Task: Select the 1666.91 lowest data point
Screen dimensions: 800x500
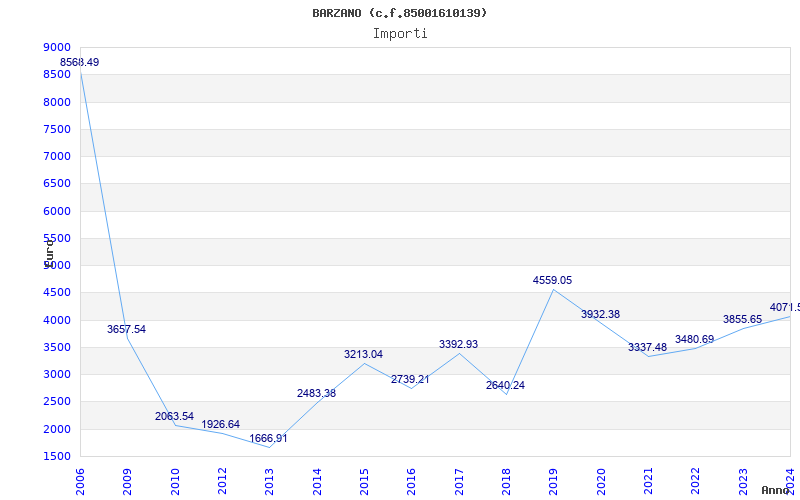Action: (x=268, y=438)
